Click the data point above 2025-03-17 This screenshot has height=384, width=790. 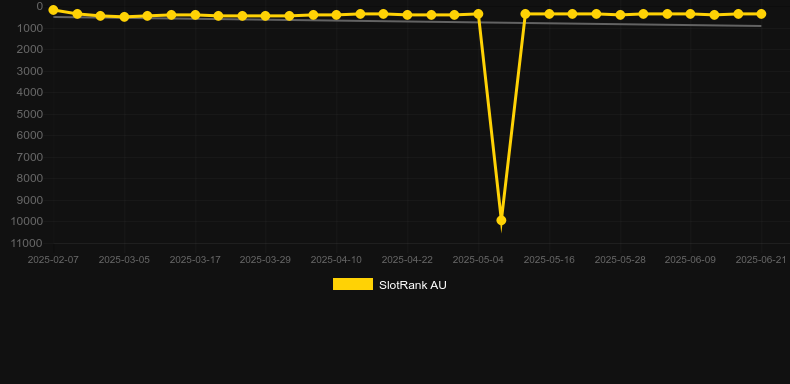[x=195, y=15]
